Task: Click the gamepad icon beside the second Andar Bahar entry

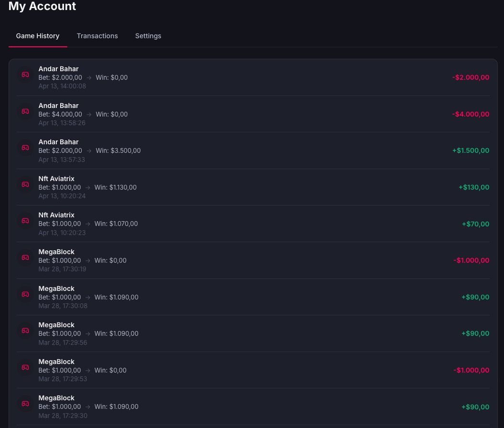Action: click(x=25, y=111)
